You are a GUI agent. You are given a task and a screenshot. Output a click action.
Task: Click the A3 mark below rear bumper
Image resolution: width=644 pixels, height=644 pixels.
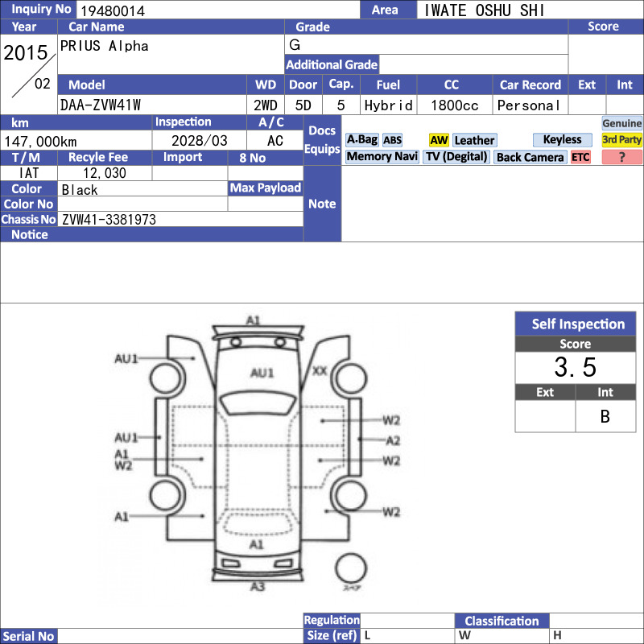click(x=258, y=587)
